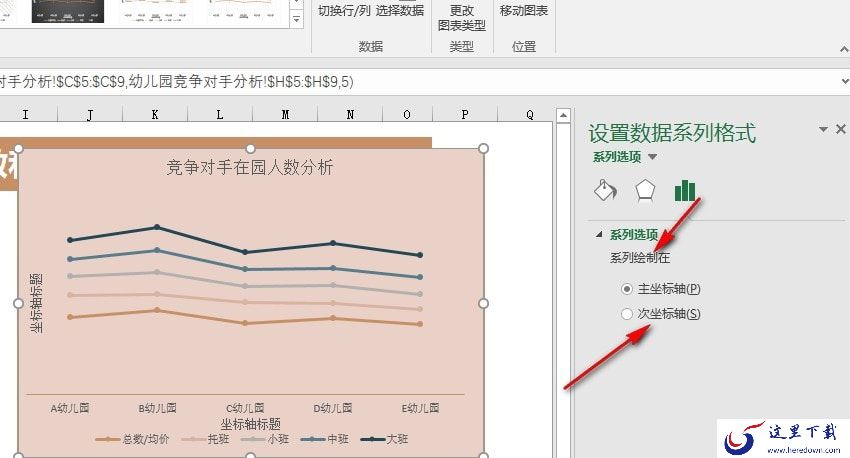Select the horizontal axis title 坐标轴标题

[250, 423]
